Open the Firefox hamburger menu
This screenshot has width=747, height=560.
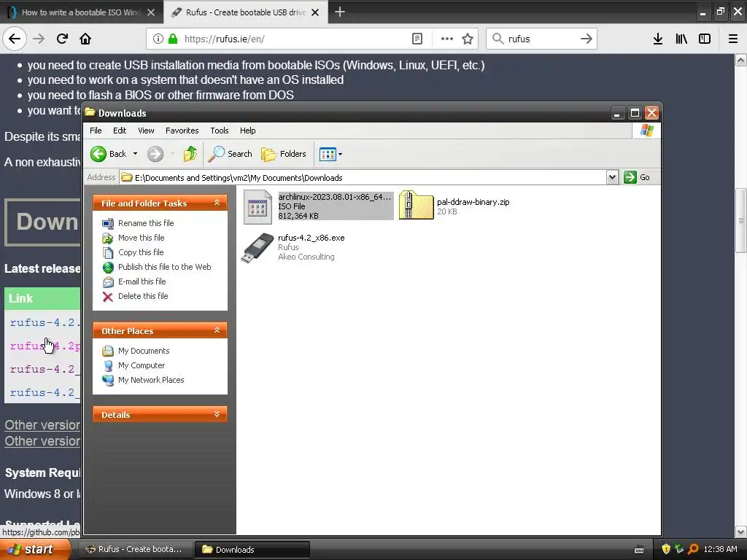click(x=732, y=39)
